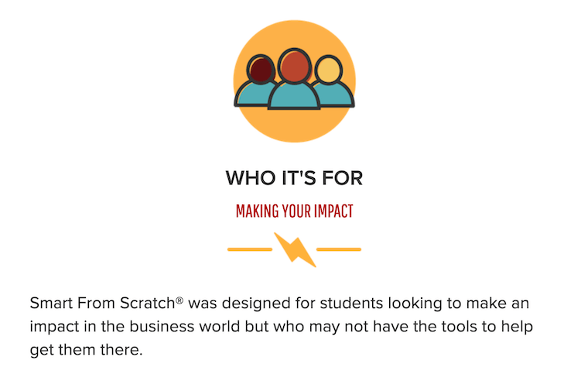Click the word "students" in the paragraph

[361, 302]
